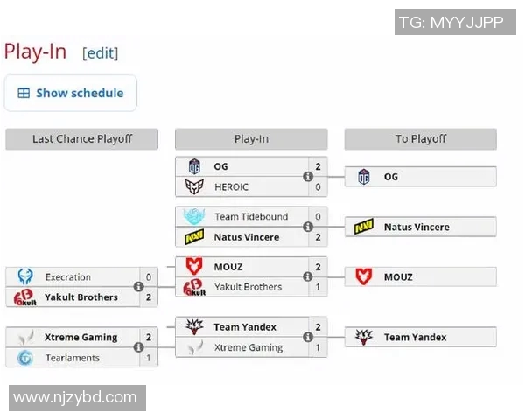
Task: Click the OG logo in Play-In match
Action: (x=194, y=166)
